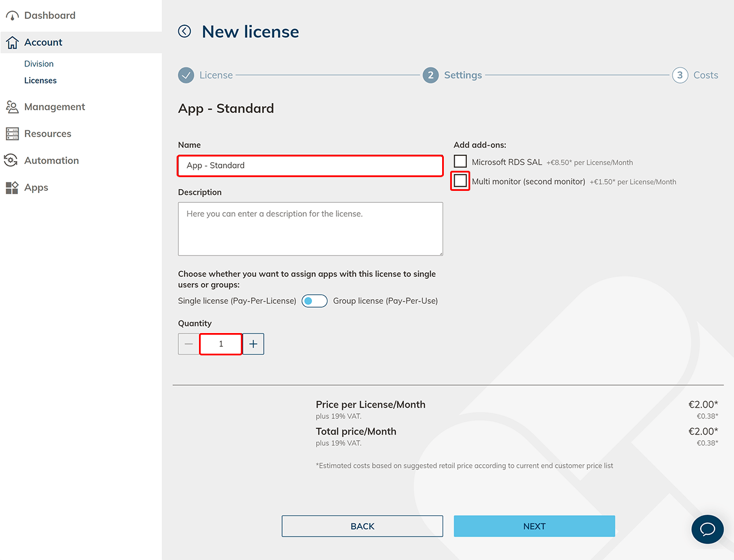734x560 pixels.
Task: Click the Resources server icon
Action: [x=12, y=134]
